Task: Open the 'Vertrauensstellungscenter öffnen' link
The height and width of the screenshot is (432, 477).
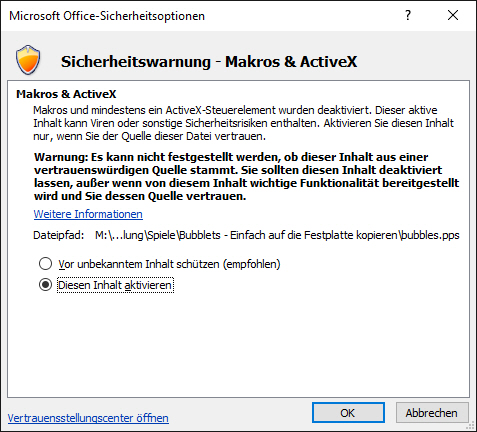Action: (x=88, y=418)
